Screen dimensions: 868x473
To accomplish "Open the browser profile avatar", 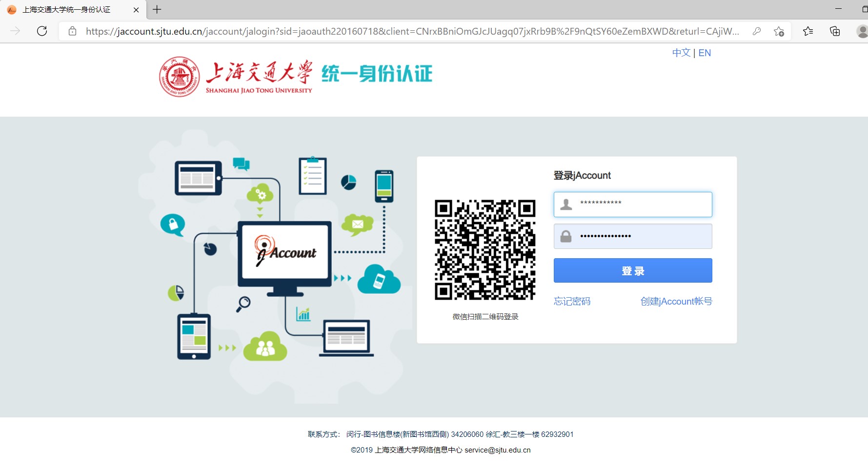I will (862, 31).
